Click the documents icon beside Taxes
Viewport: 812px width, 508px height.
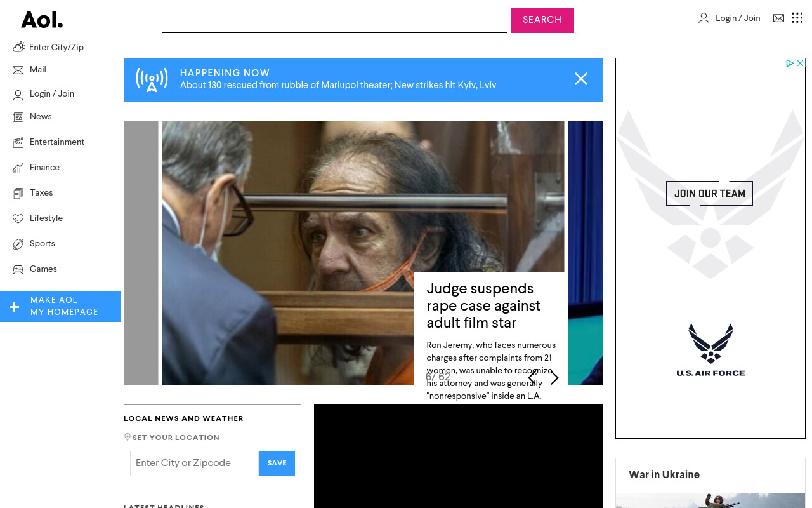(x=18, y=193)
